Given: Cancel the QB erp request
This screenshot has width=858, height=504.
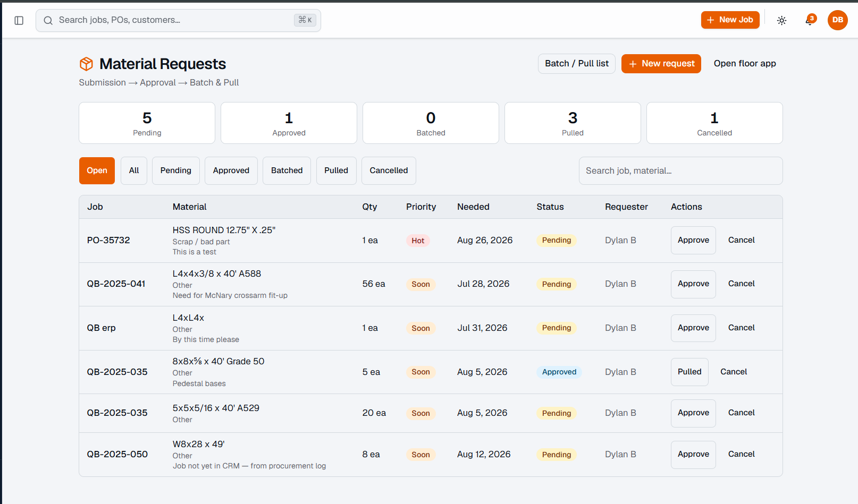Looking at the screenshot, I should click(742, 328).
